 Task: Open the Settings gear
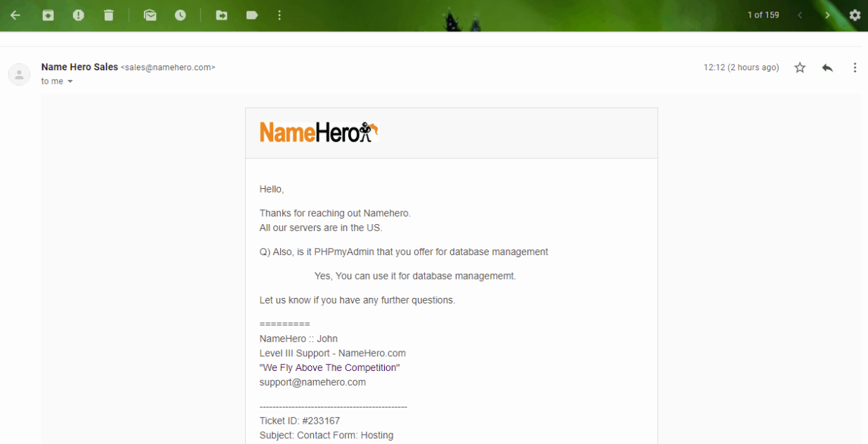(x=855, y=15)
